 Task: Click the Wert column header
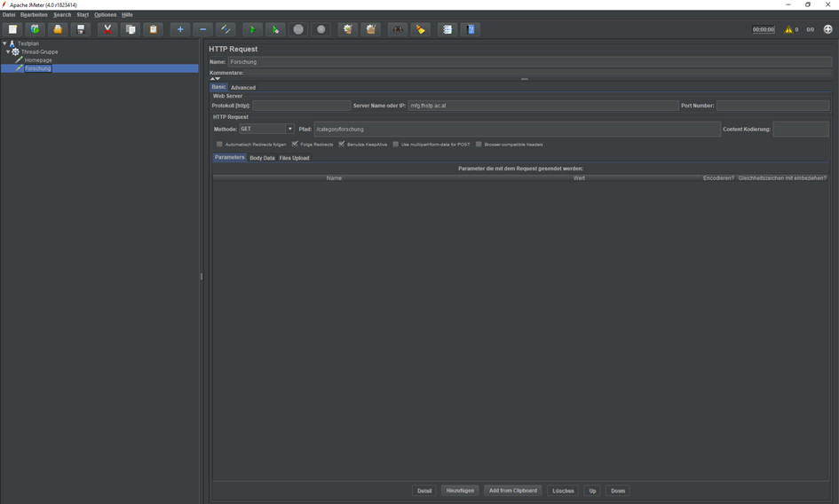point(579,178)
